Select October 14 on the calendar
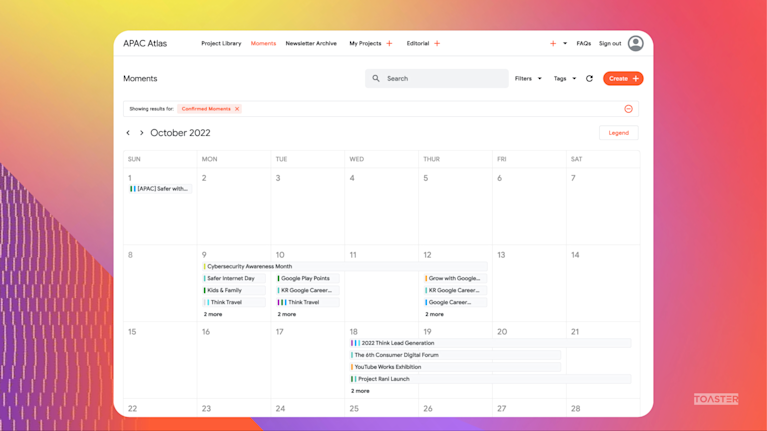Viewport: 767px width, 431px height. click(x=603, y=283)
